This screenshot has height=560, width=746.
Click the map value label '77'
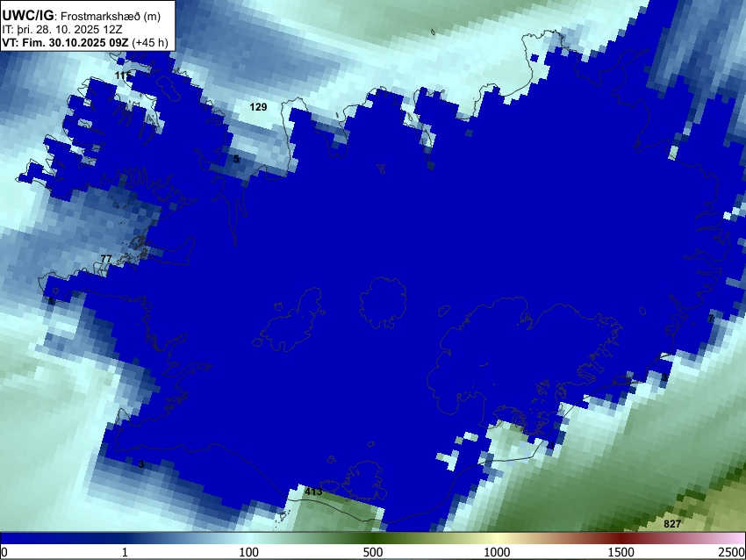[x=106, y=259]
